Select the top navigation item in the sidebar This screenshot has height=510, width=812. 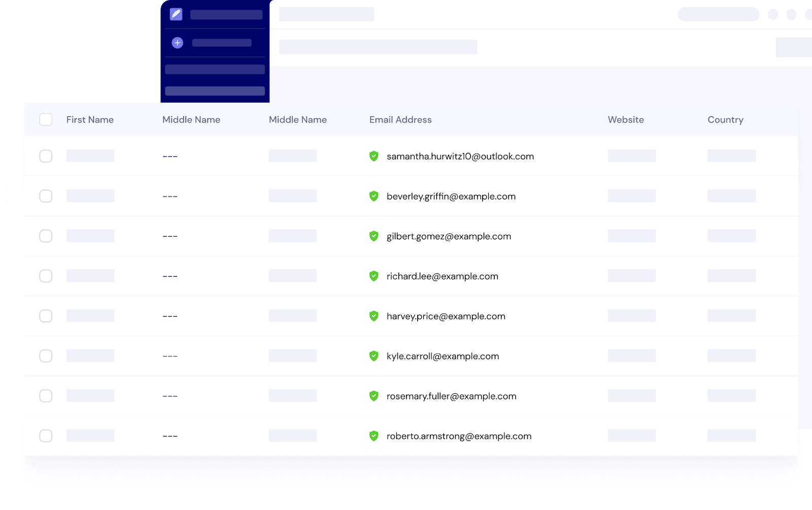tap(226, 14)
